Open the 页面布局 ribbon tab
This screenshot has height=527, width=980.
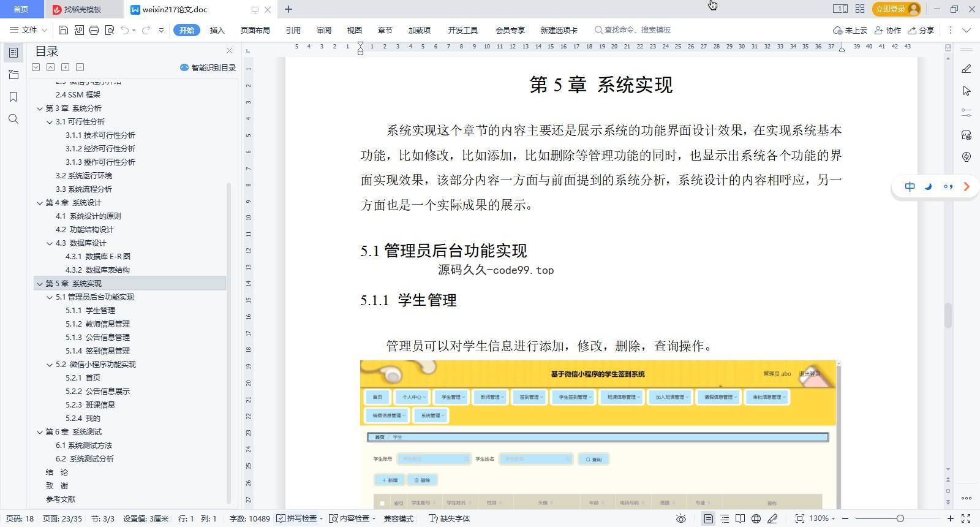[x=255, y=30]
